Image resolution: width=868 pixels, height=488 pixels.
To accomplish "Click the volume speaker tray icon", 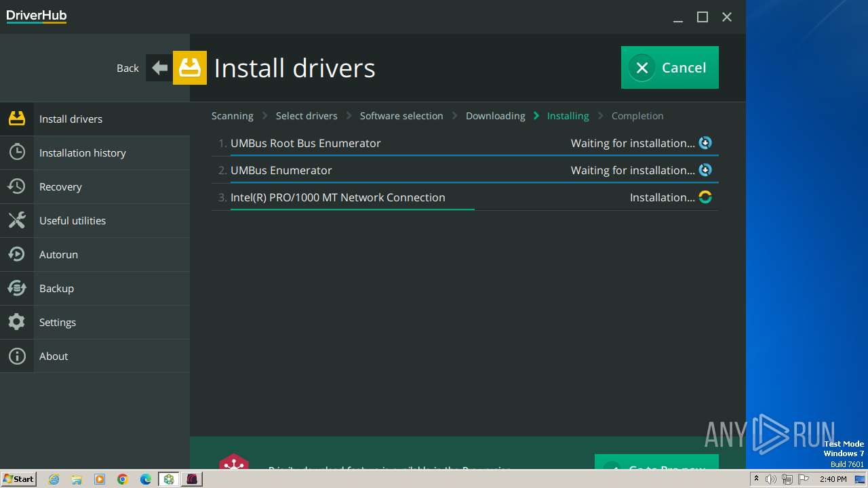I will (771, 479).
